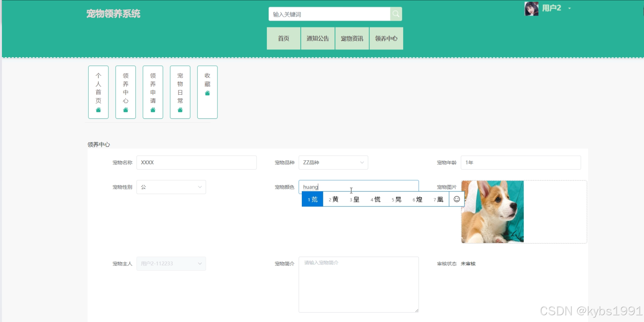
Task: Open the 领养申请 side card
Action: (x=153, y=92)
